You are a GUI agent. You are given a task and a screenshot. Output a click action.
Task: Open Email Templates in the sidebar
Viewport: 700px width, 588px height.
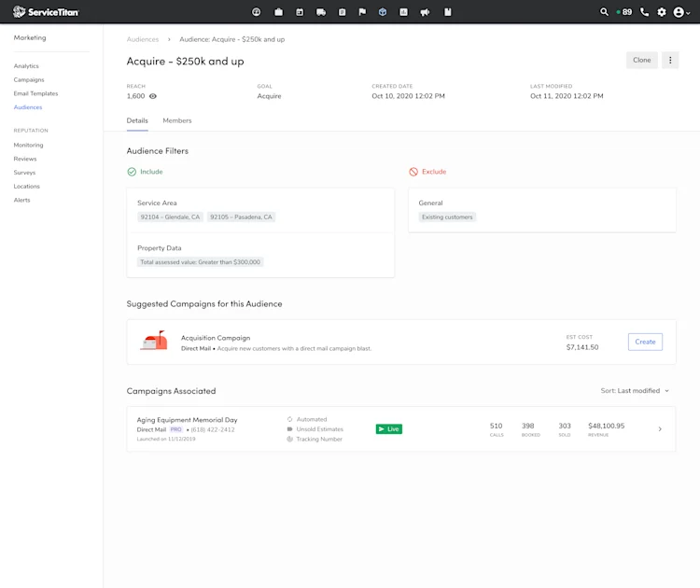pos(35,93)
